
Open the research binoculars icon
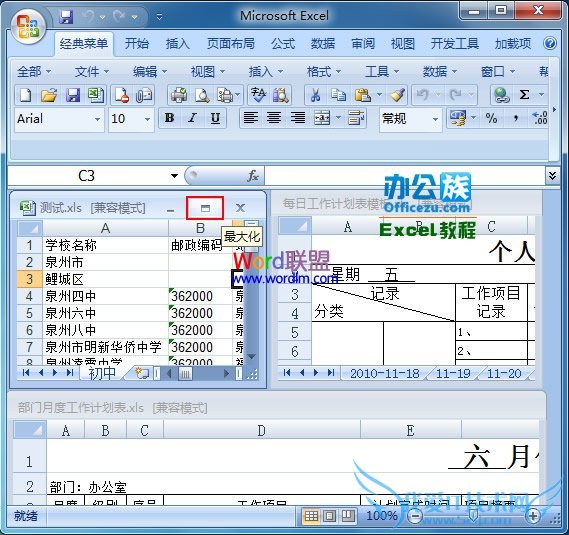pyautogui.click(x=281, y=95)
